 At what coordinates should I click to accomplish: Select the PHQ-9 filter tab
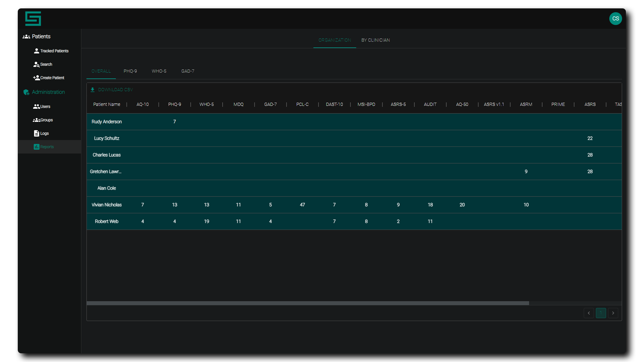click(130, 71)
